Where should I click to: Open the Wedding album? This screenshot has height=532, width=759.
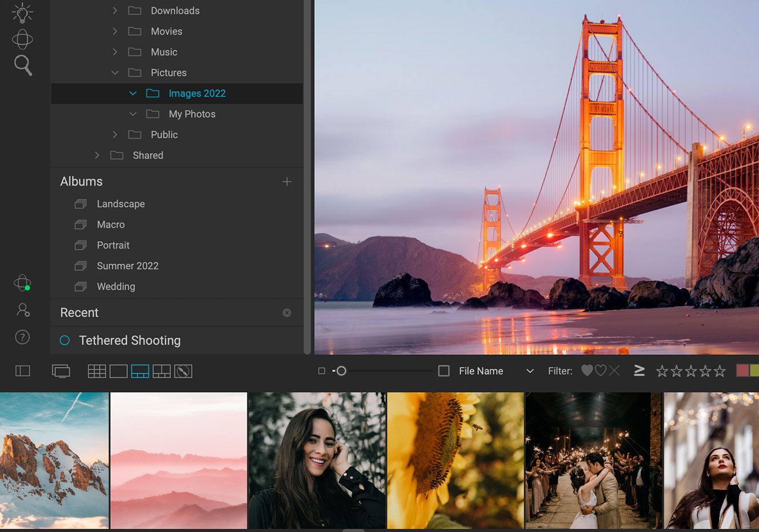pyautogui.click(x=116, y=286)
